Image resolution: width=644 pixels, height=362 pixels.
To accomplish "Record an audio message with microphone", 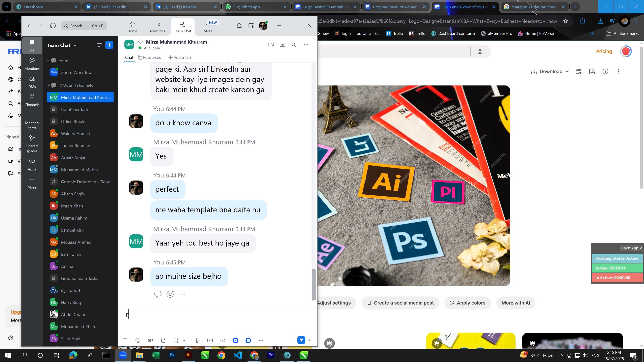I will tap(197, 340).
